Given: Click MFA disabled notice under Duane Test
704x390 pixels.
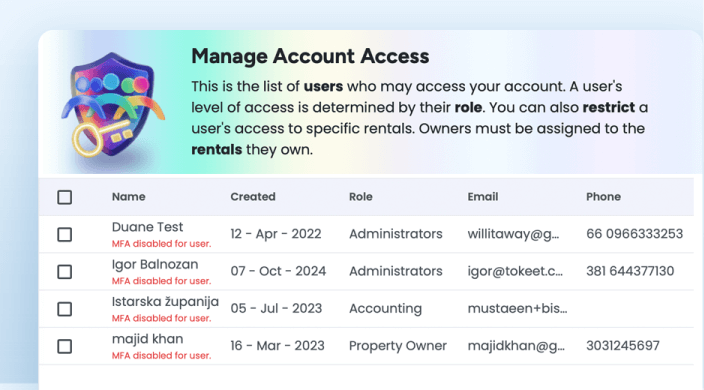Looking at the screenshot, I should pos(161,244).
